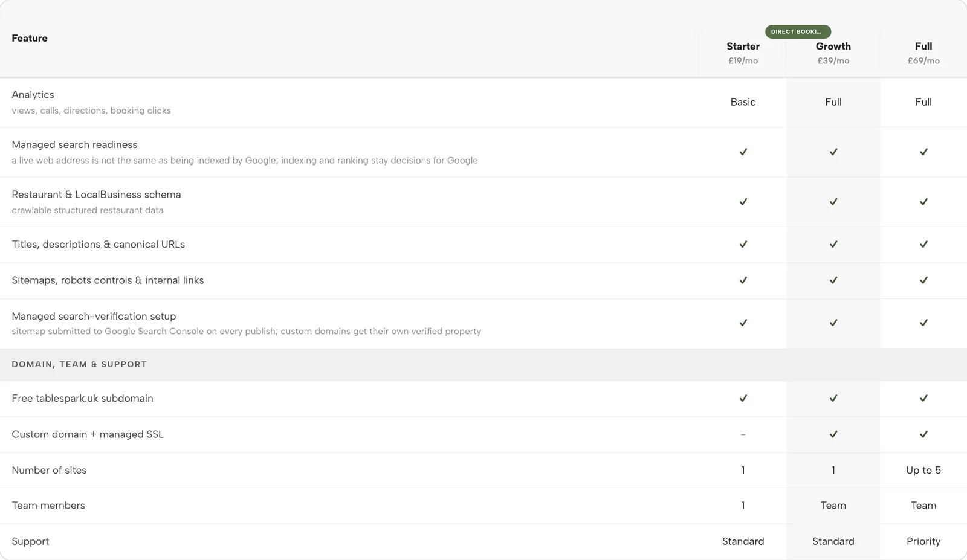967x560 pixels.
Task: Click Growth checkmark for Custom domain + managed SSL
Action: (833, 434)
